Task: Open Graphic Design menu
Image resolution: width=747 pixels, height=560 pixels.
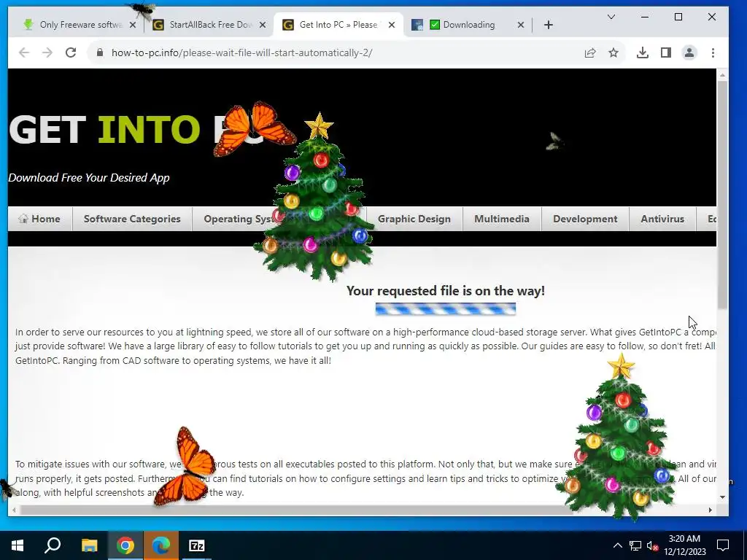Action: [x=414, y=219]
